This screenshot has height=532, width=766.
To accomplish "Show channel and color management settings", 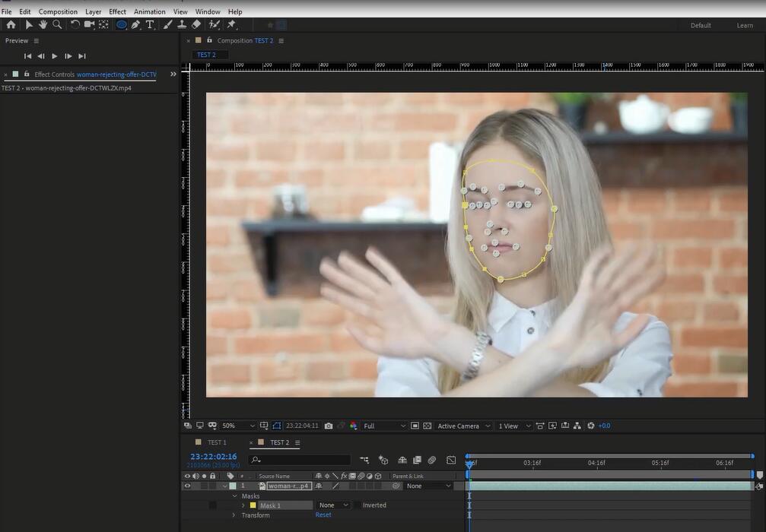I will (x=353, y=426).
